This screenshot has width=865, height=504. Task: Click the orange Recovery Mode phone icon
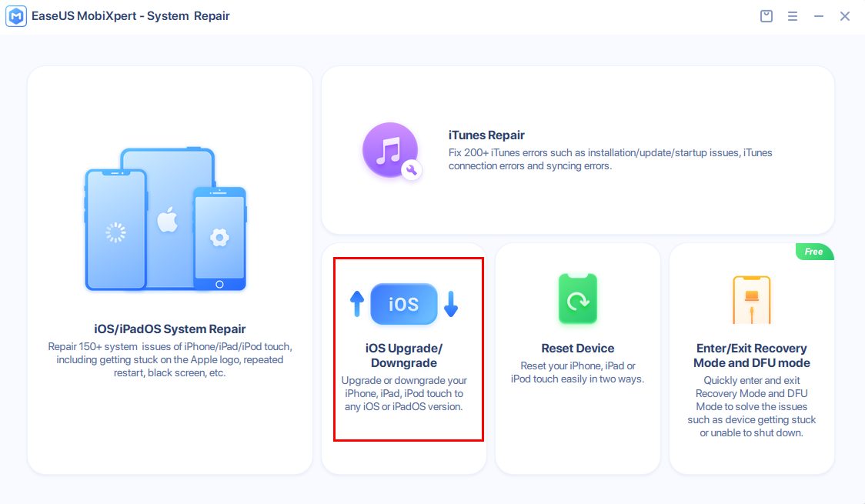click(752, 299)
